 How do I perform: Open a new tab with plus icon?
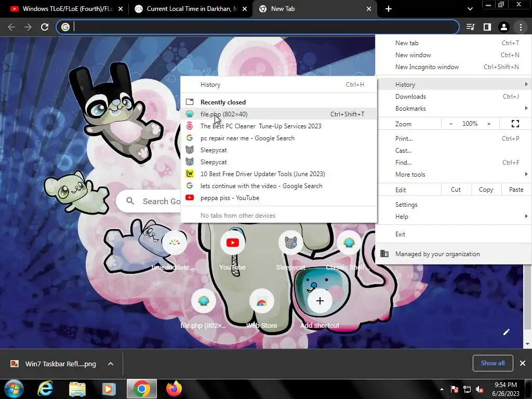click(x=389, y=9)
